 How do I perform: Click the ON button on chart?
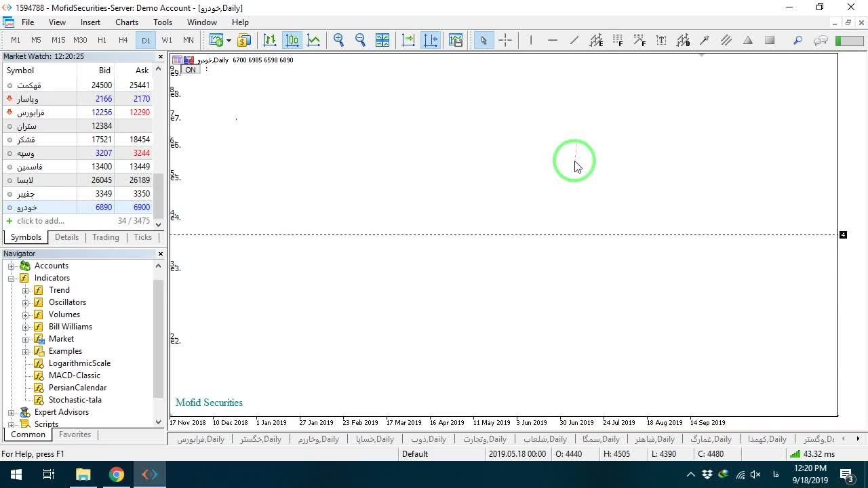191,70
